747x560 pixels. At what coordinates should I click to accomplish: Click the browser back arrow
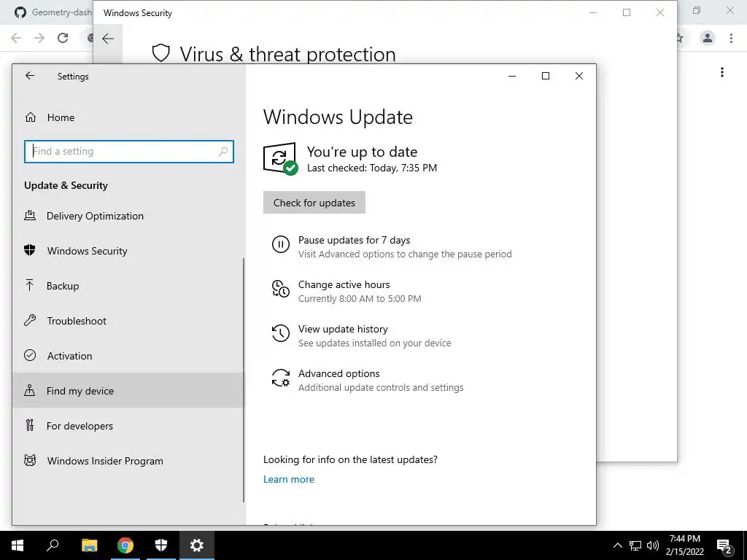(x=16, y=38)
